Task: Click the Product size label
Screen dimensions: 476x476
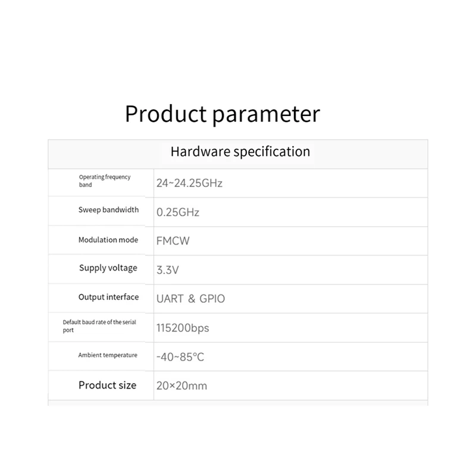Action: 107,385
